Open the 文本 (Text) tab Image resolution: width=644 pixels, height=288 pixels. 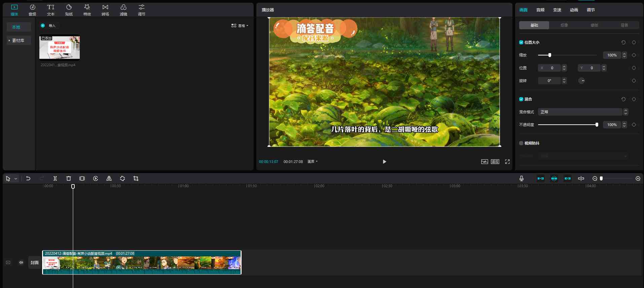click(x=50, y=10)
